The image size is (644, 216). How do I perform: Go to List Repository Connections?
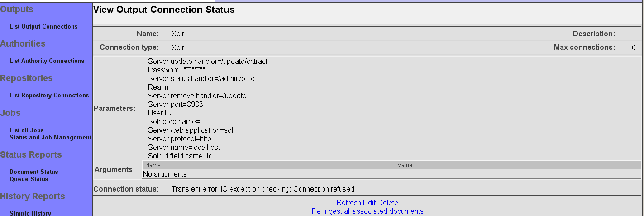[49, 96]
